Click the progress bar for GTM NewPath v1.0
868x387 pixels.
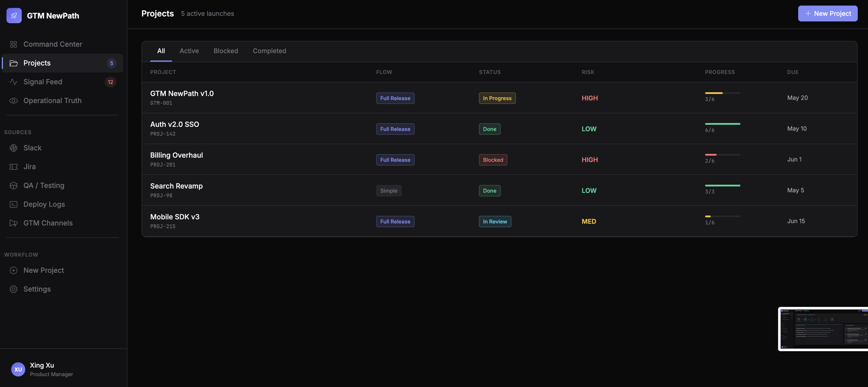tap(722, 93)
